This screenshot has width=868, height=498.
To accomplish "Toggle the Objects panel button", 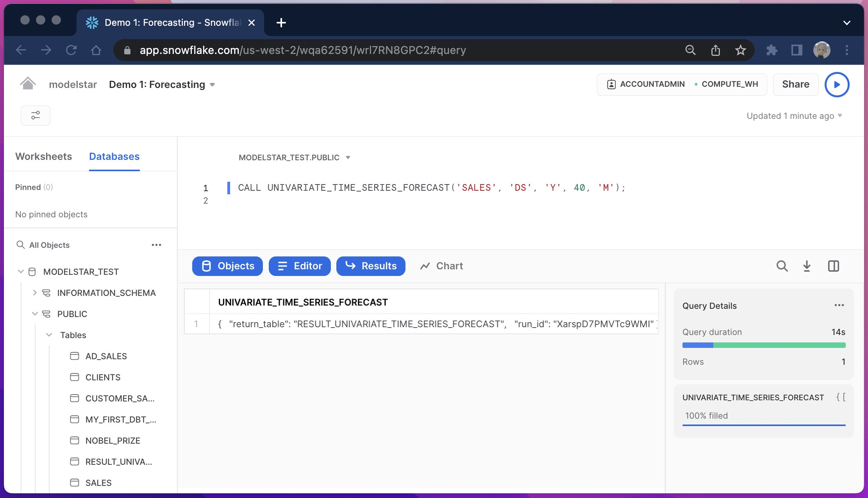I will 227,266.
